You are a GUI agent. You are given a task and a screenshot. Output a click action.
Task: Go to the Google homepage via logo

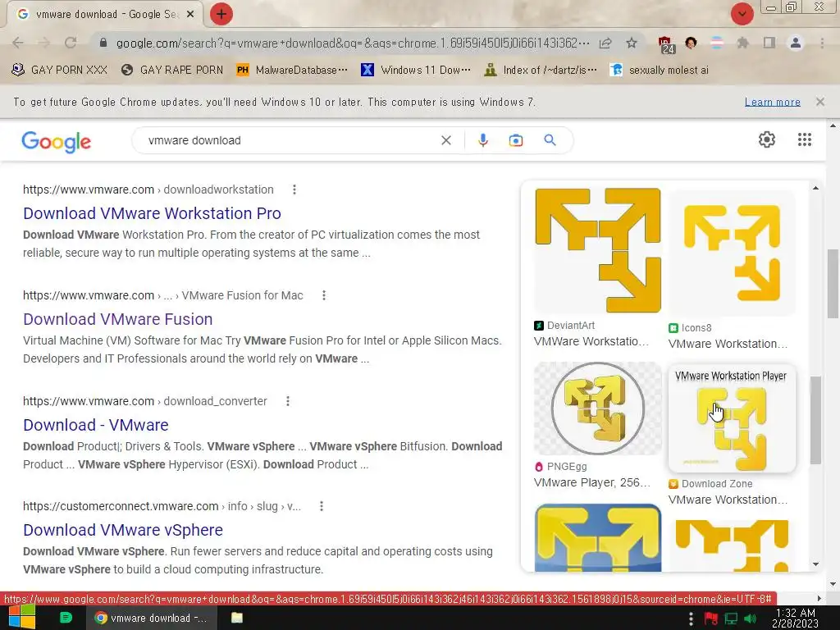coord(57,141)
